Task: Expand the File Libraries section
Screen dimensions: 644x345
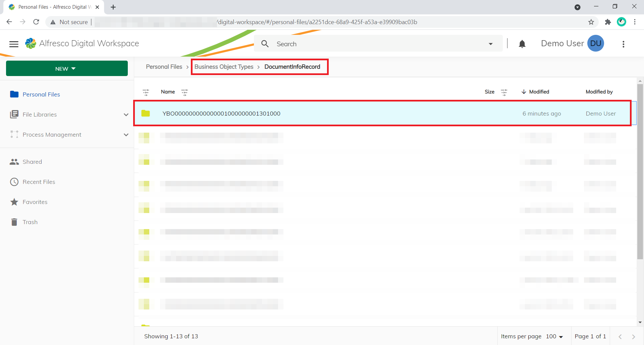Action: tap(126, 115)
